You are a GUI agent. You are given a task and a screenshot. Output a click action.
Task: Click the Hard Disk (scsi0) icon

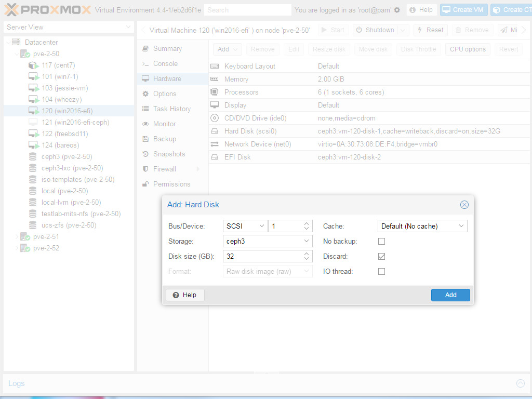tap(215, 131)
